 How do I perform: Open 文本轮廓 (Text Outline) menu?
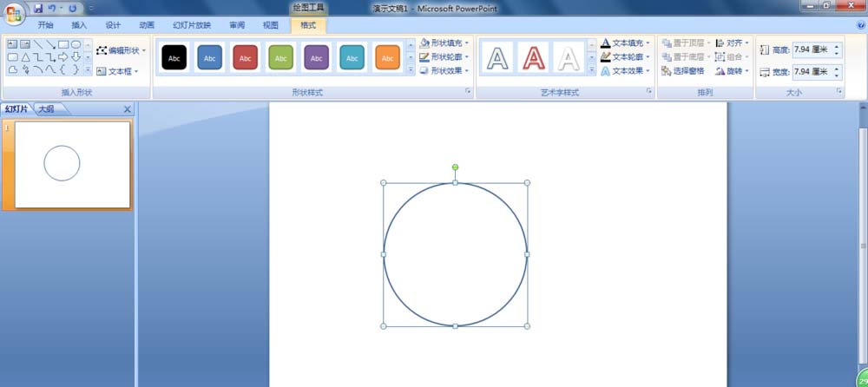(626, 56)
